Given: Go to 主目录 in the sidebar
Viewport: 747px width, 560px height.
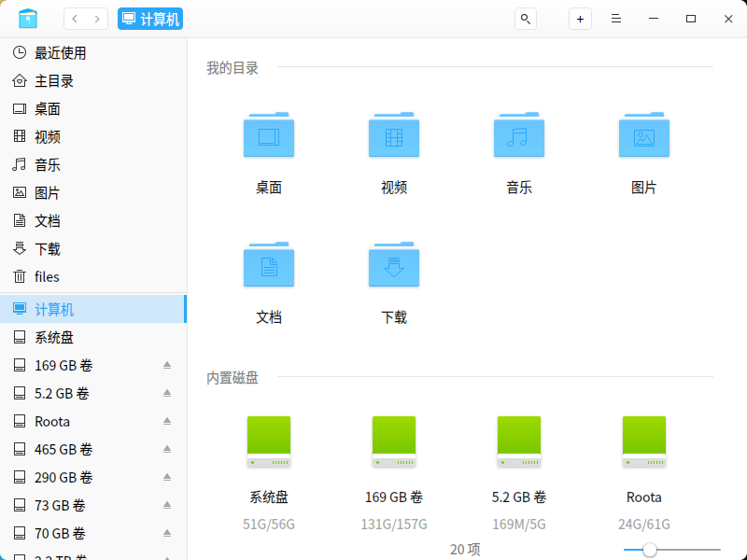Looking at the screenshot, I should click(x=93, y=81).
